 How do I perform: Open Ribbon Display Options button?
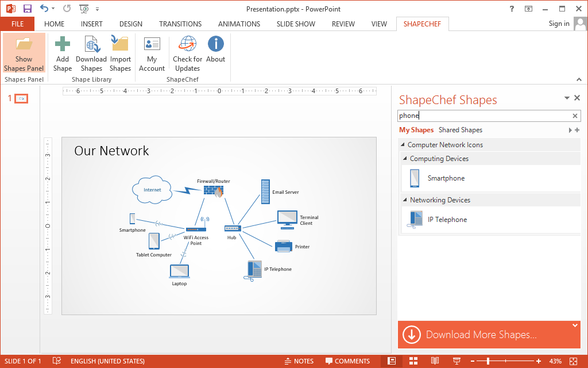[528, 9]
